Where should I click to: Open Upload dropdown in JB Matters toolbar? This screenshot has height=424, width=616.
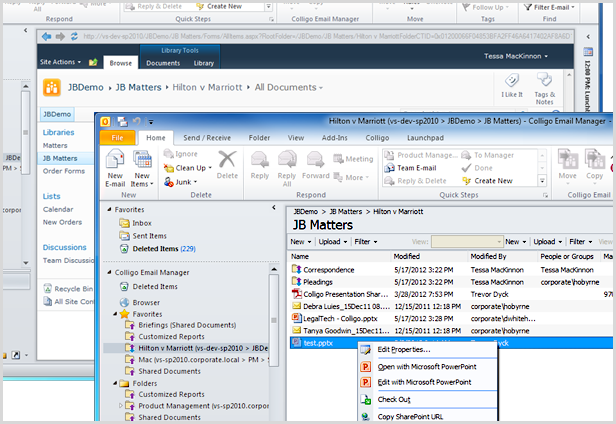pyautogui.click(x=333, y=242)
